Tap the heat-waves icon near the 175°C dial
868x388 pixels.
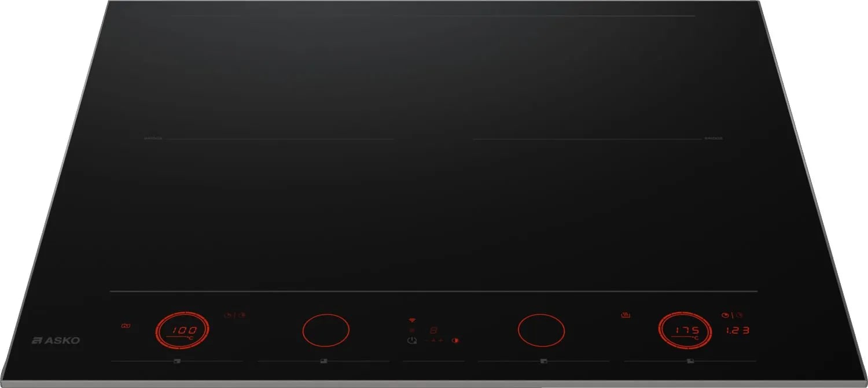[x=625, y=316]
